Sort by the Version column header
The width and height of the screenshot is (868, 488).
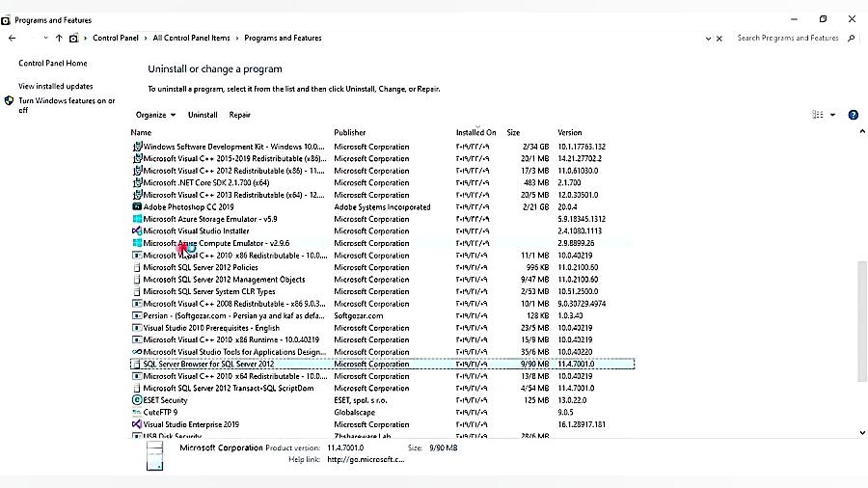570,133
